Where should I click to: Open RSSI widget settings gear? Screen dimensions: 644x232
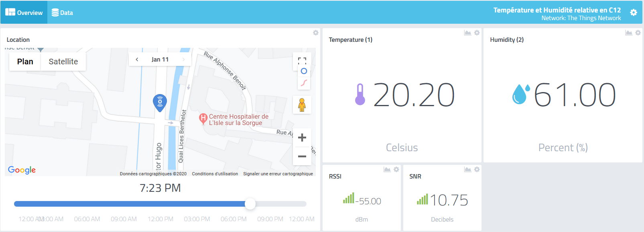[x=396, y=169]
